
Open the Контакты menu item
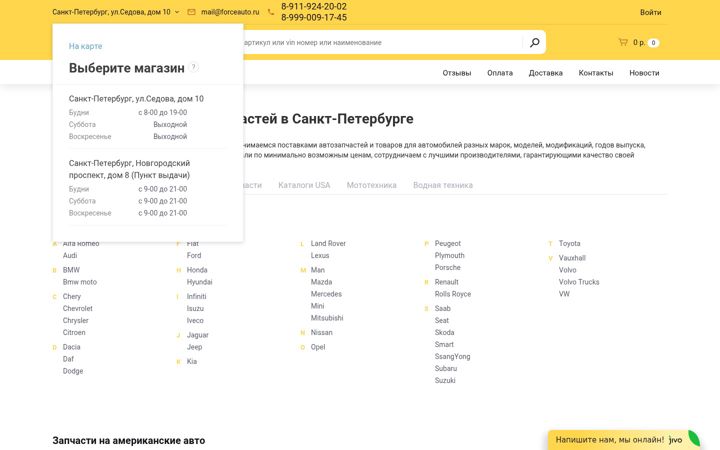pos(596,73)
